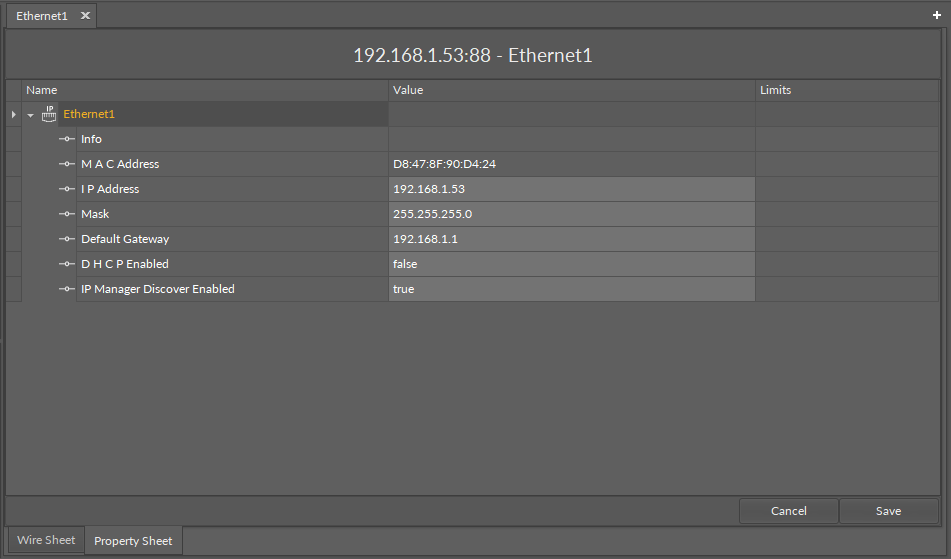951x559 pixels.
Task: Edit the I P Address value field
Action: click(571, 189)
